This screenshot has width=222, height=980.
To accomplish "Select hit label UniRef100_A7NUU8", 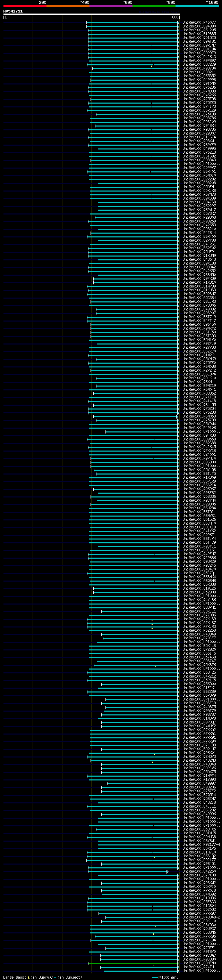I will [x=199, y=91].
